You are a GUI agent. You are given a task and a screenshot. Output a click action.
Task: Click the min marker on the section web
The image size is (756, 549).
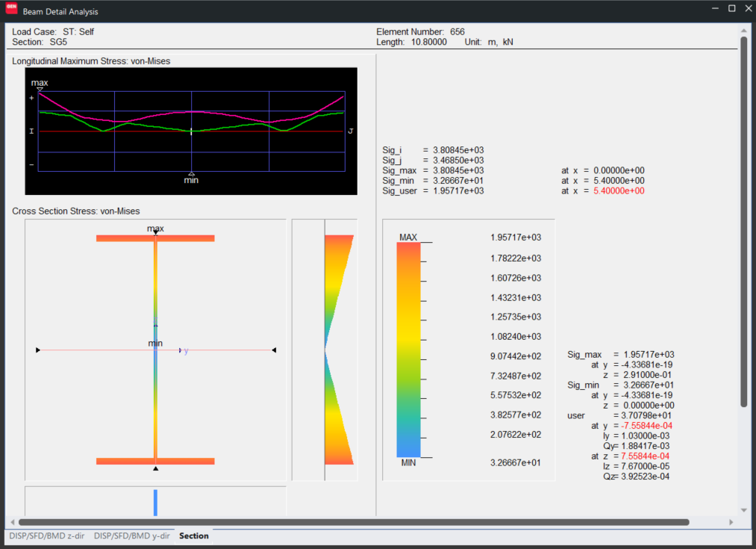[x=154, y=343]
